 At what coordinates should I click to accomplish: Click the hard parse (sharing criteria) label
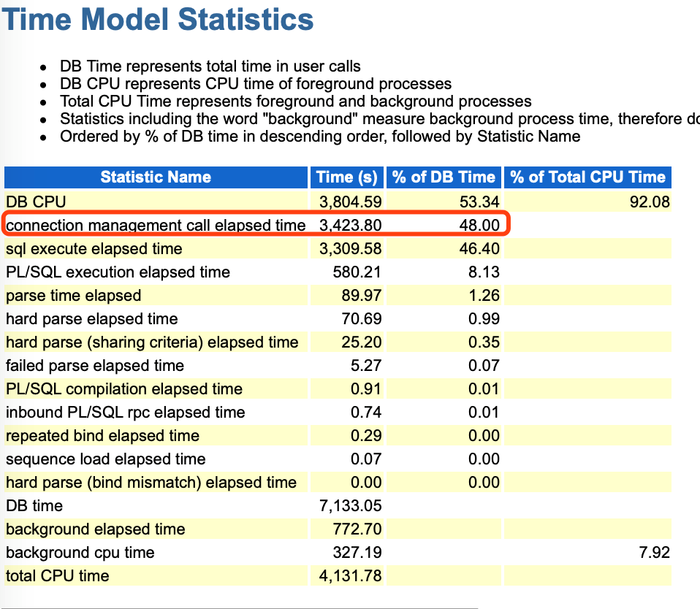pyautogui.click(x=152, y=342)
